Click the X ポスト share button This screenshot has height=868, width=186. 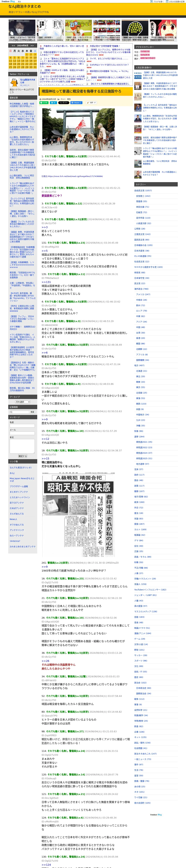pos(63,102)
